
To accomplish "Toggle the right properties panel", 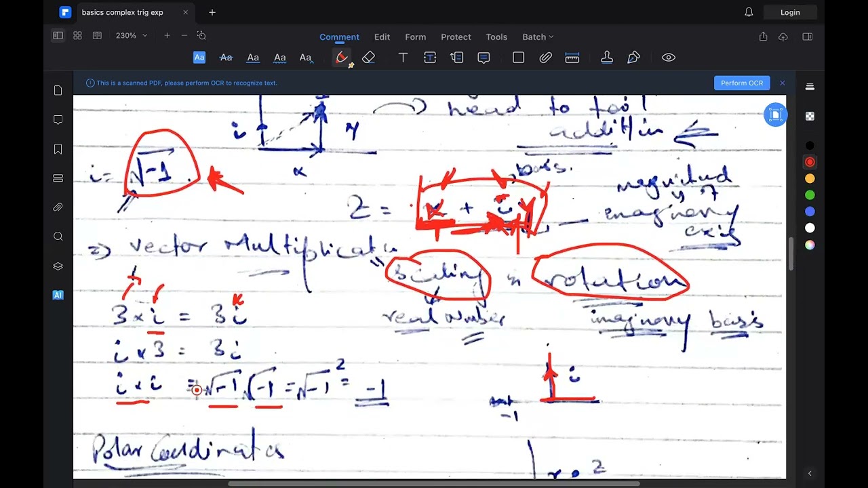I will click(x=807, y=37).
